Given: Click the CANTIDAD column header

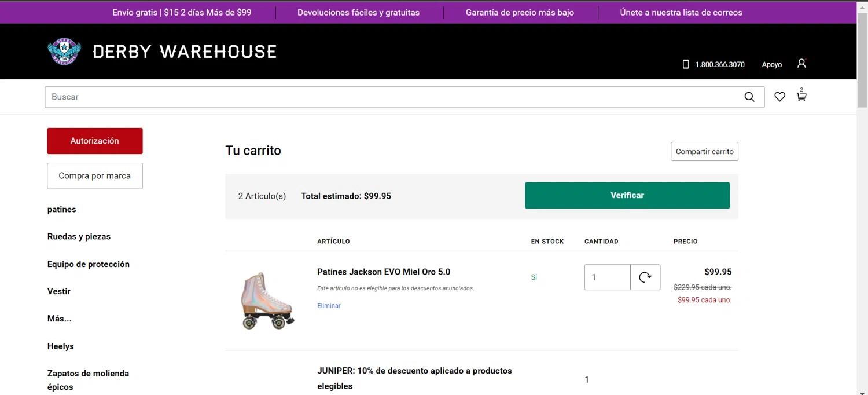Looking at the screenshot, I should (601, 242).
